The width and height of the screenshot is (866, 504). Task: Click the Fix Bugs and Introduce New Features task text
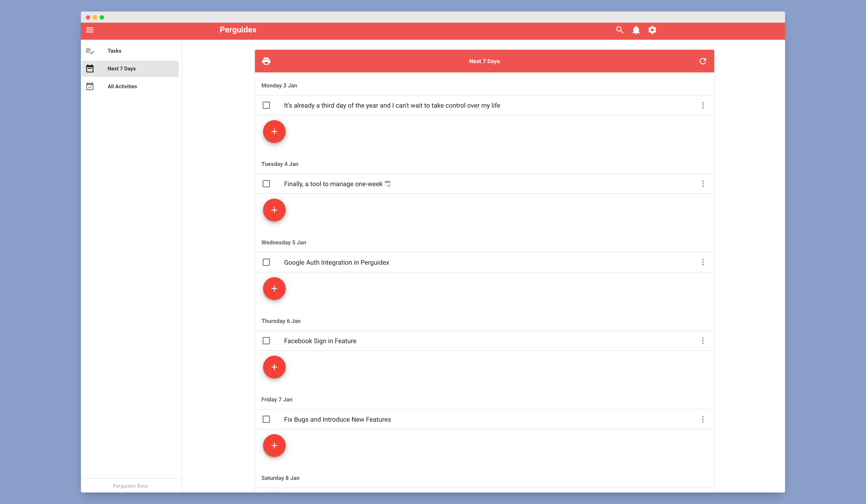[x=337, y=419]
